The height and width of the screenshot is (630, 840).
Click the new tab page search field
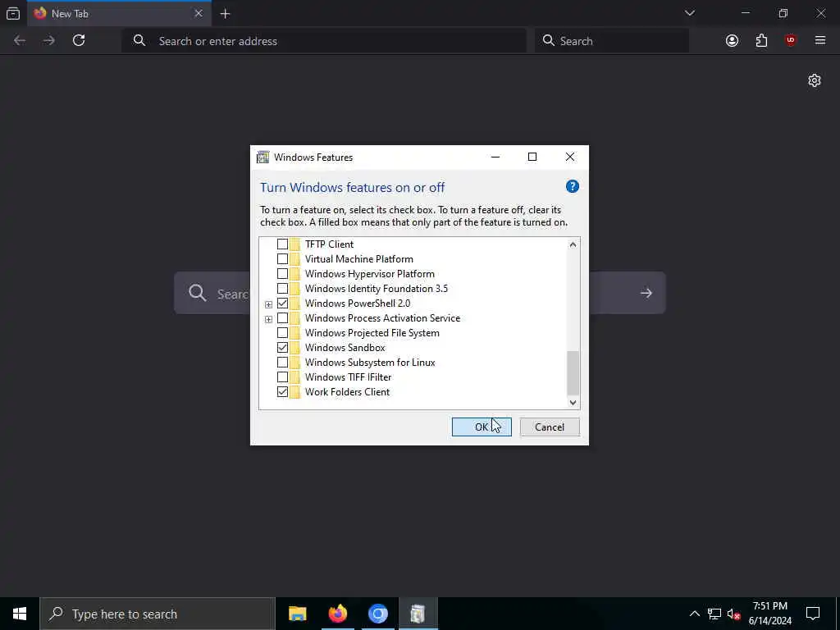pos(419,293)
